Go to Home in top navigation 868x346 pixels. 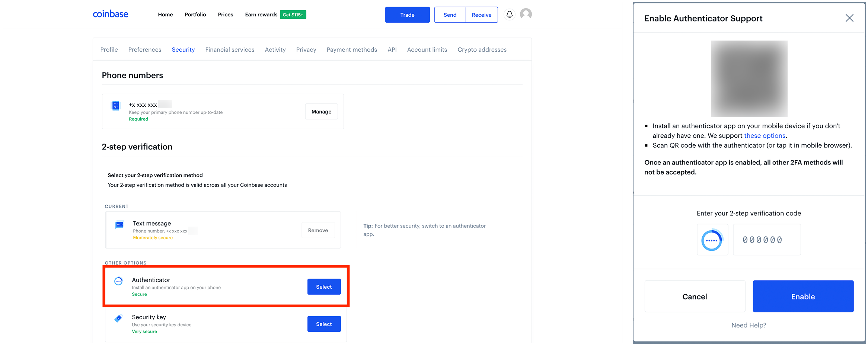click(165, 15)
